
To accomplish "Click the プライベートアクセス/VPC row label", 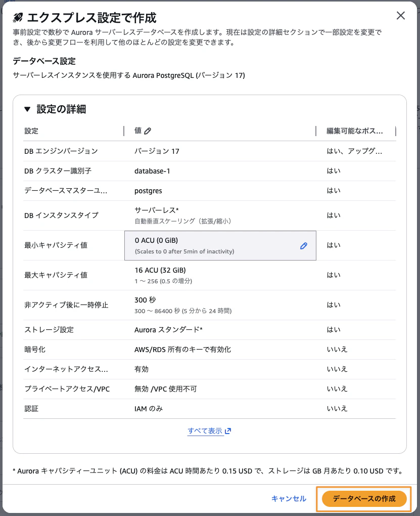I will [67, 389].
